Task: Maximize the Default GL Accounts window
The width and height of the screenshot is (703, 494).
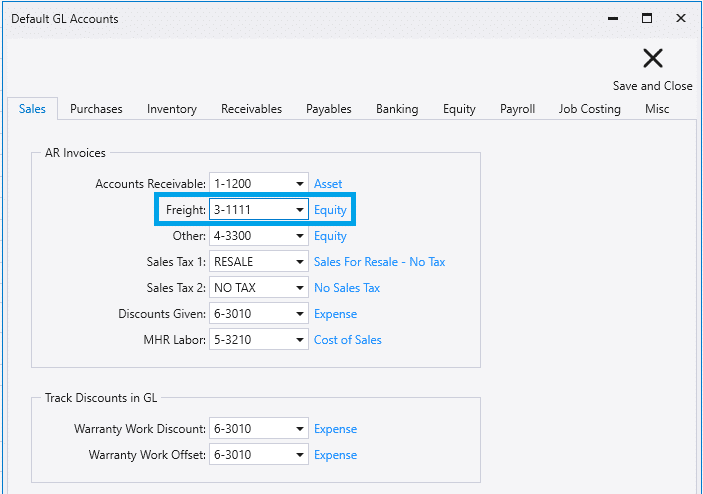Action: tap(647, 18)
